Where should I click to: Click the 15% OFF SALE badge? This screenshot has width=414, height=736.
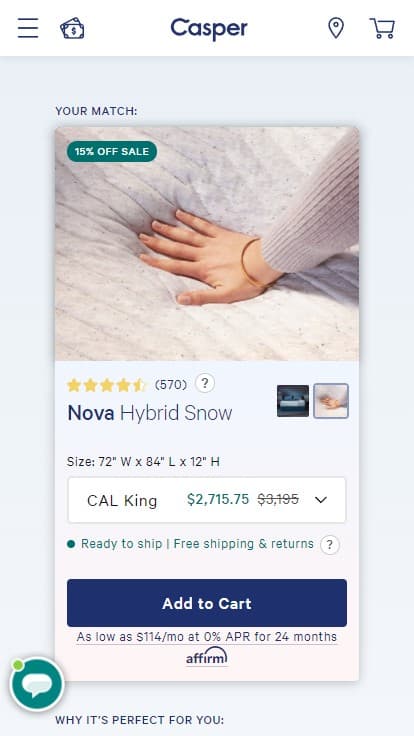pyautogui.click(x=112, y=152)
